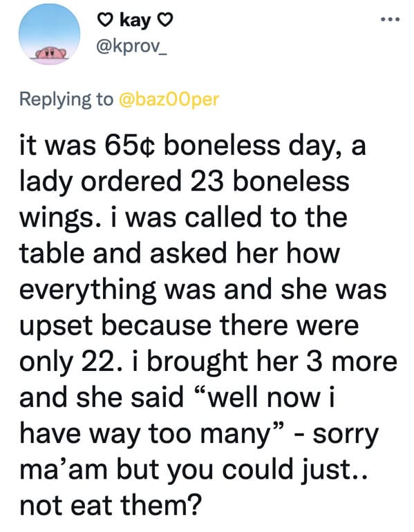Click the final line 'not eat them?'
This screenshot has height=532, width=414.
tap(111, 506)
